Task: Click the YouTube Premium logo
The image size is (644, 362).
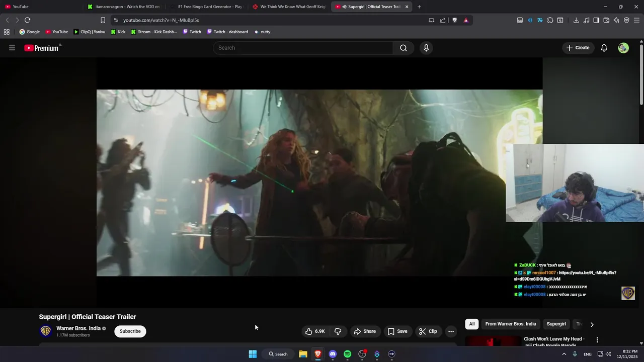Action: [42, 48]
